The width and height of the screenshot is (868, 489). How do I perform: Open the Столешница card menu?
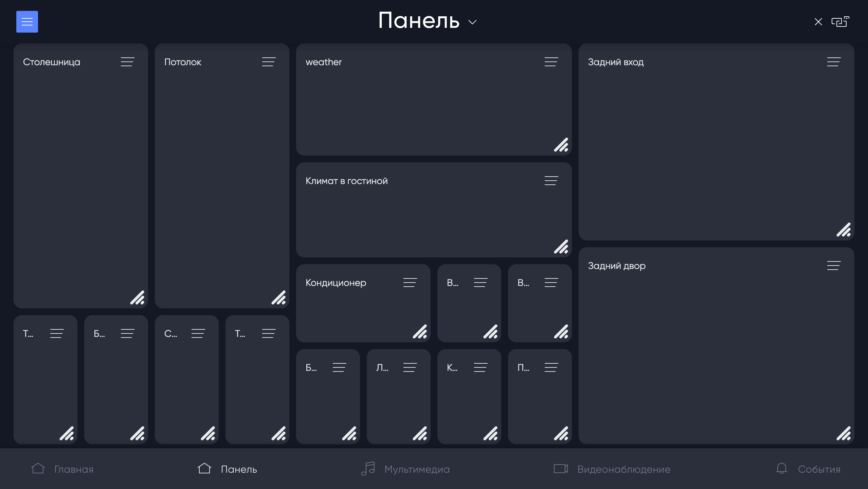coord(128,62)
